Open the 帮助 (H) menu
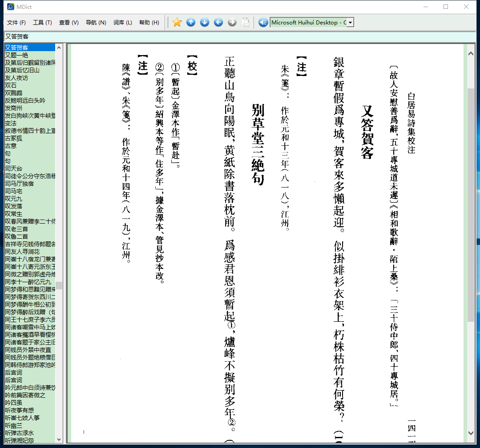The image size is (480, 448). (149, 22)
